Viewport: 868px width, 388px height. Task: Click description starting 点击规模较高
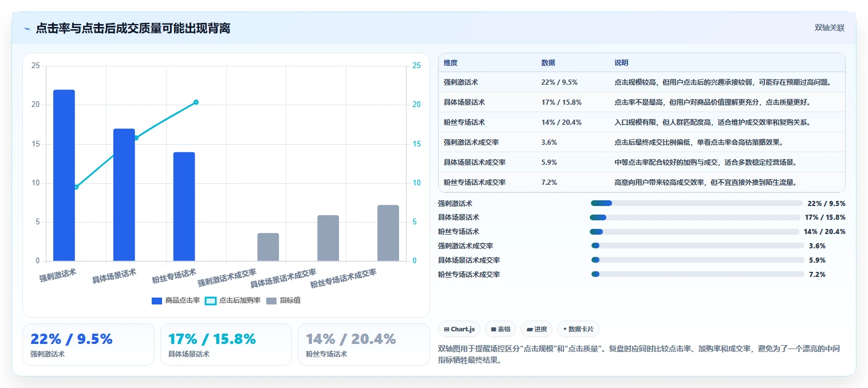722,82
